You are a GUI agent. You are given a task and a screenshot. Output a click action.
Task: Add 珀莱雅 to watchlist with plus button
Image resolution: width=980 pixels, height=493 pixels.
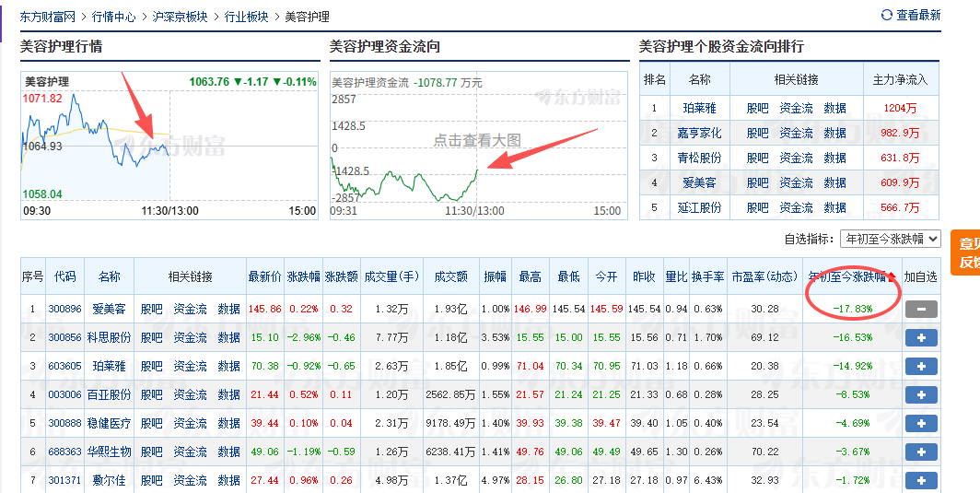[x=921, y=366]
